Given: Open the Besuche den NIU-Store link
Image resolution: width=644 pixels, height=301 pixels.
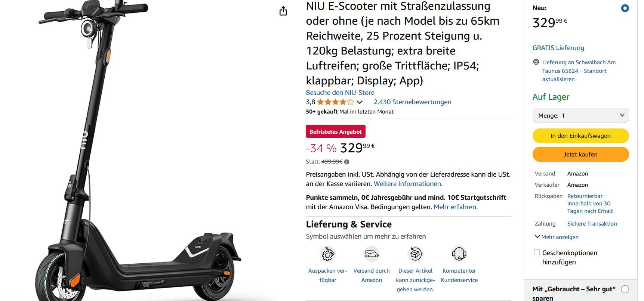Looking at the screenshot, I should 340,93.
